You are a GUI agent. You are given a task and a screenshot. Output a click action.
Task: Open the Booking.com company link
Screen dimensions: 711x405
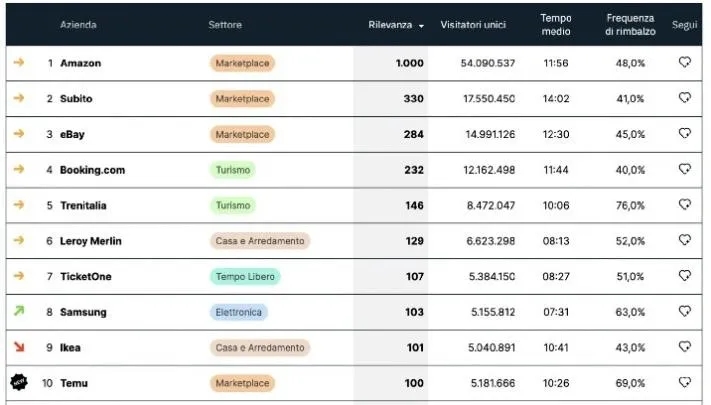point(92,170)
